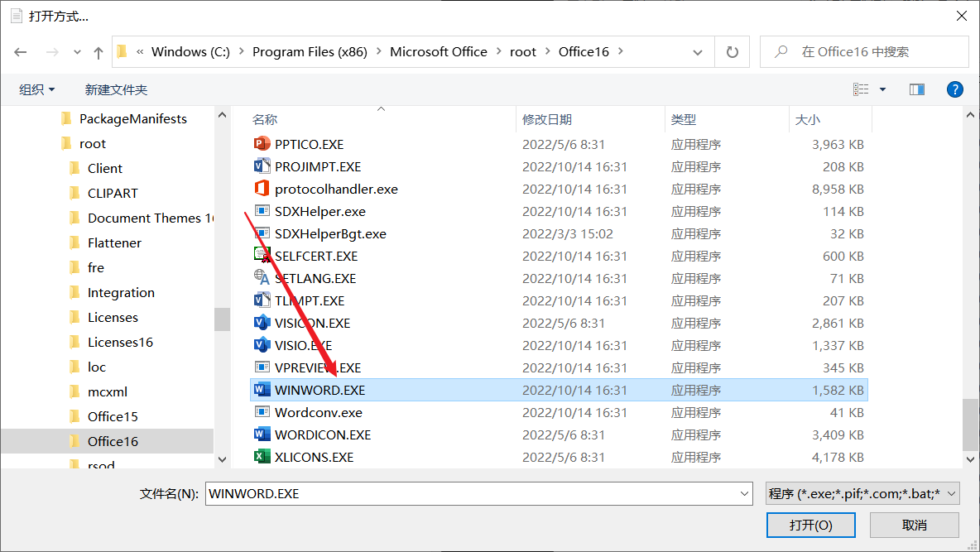The width and height of the screenshot is (980, 552).
Task: Expand the chevron after Office16 breadcrumb
Action: (621, 52)
